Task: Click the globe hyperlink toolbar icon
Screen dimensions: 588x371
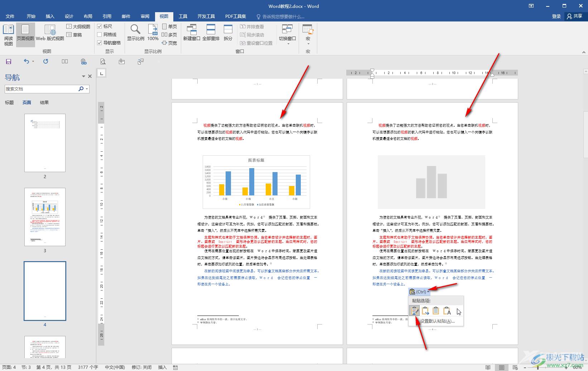Action: click(x=84, y=62)
